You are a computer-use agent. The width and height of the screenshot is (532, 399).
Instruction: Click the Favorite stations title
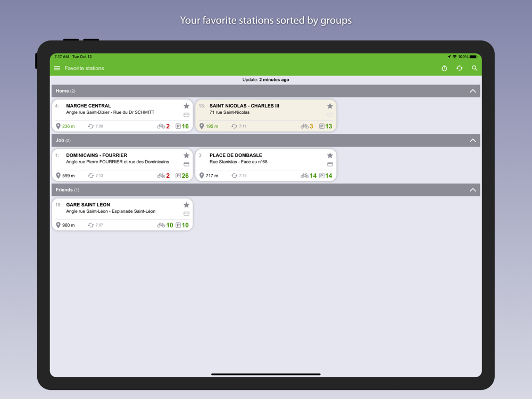pyautogui.click(x=84, y=68)
